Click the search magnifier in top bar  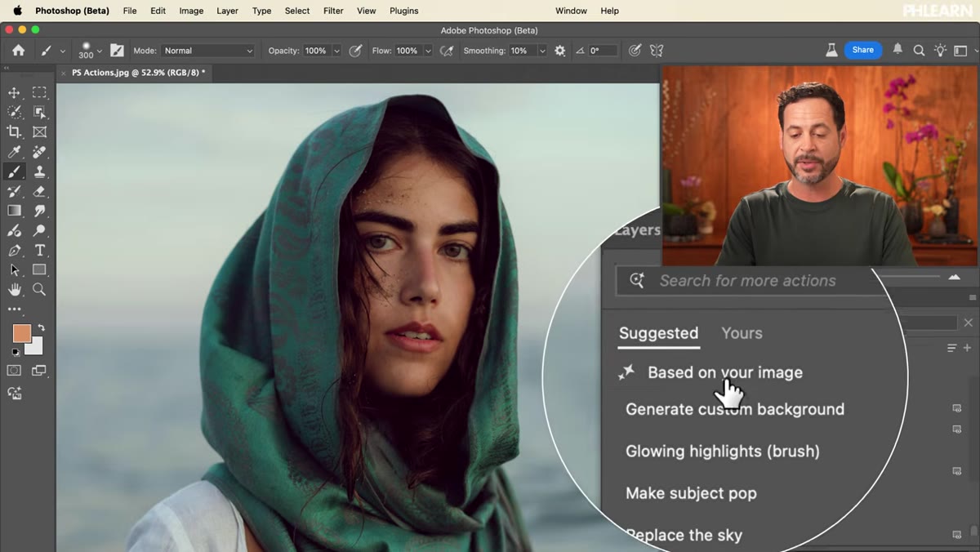click(919, 51)
